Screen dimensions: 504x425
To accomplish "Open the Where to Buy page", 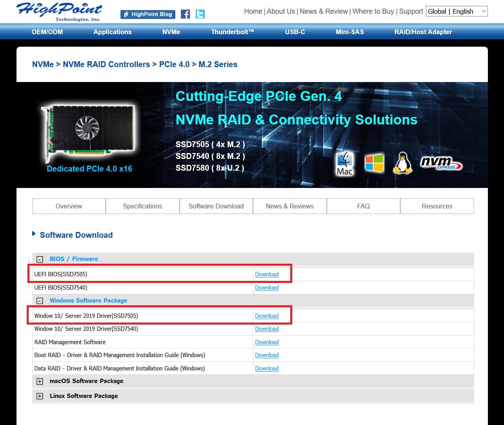I will click(373, 11).
